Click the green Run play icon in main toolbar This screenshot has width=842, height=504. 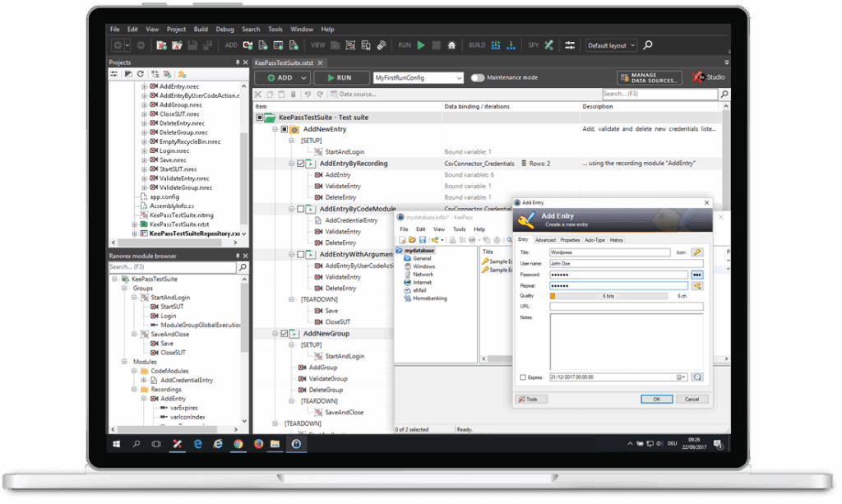pos(422,45)
